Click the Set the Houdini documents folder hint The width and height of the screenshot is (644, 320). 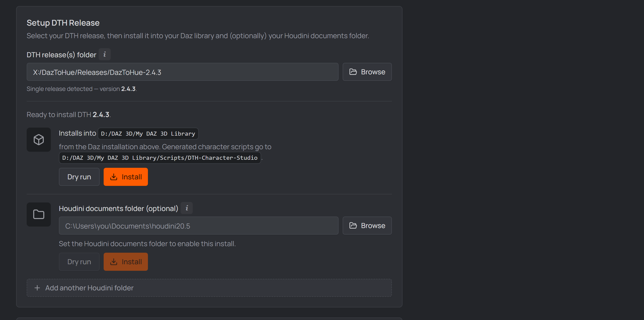pos(147,244)
